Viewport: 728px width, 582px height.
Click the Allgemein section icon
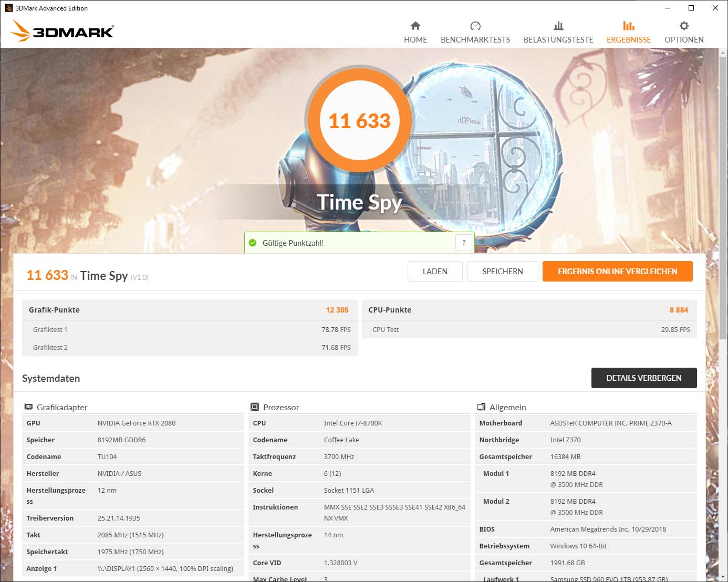pos(481,407)
